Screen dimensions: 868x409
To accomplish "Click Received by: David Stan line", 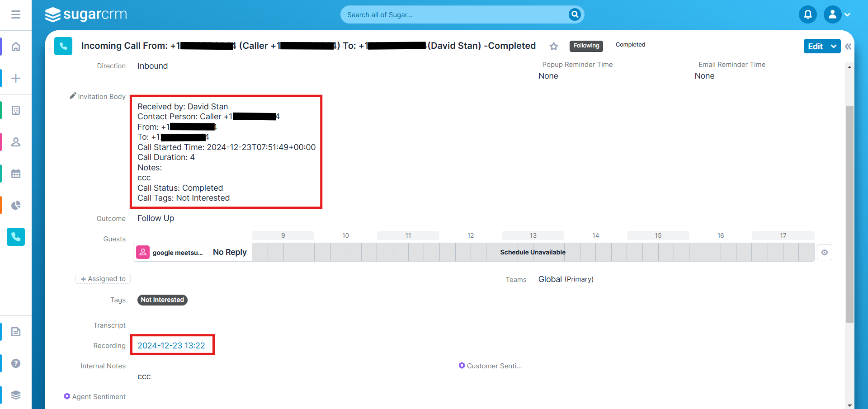I will point(183,107).
